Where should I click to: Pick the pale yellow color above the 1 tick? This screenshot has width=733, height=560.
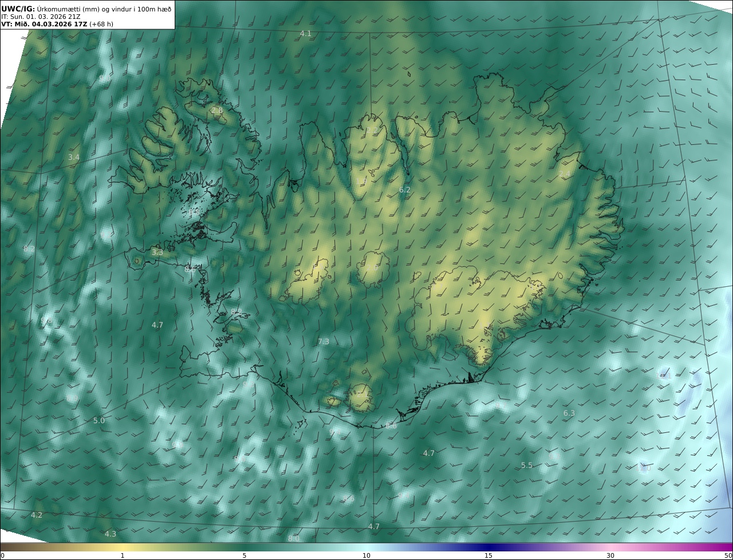pos(122,547)
